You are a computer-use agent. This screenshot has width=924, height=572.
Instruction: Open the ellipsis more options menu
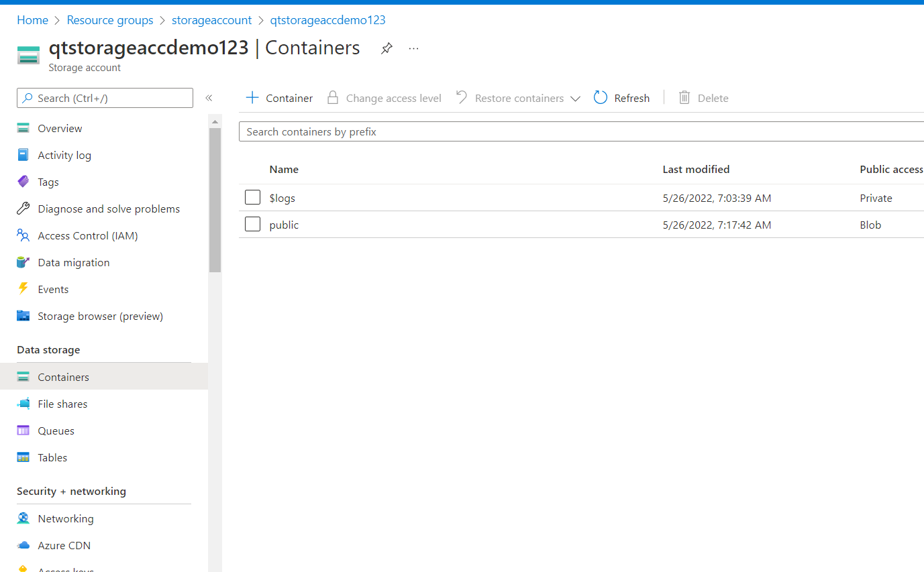pos(413,48)
